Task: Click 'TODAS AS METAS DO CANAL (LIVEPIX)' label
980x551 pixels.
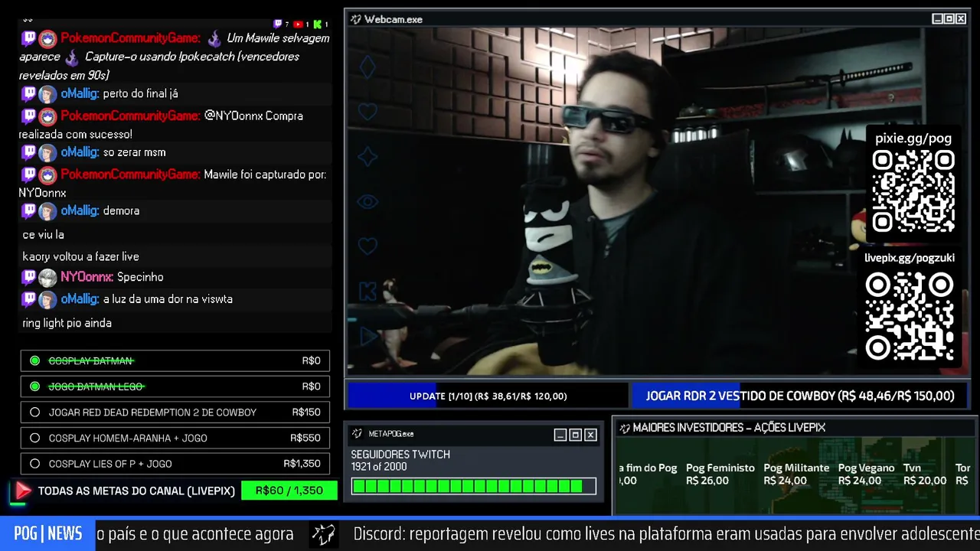Action: [136, 491]
